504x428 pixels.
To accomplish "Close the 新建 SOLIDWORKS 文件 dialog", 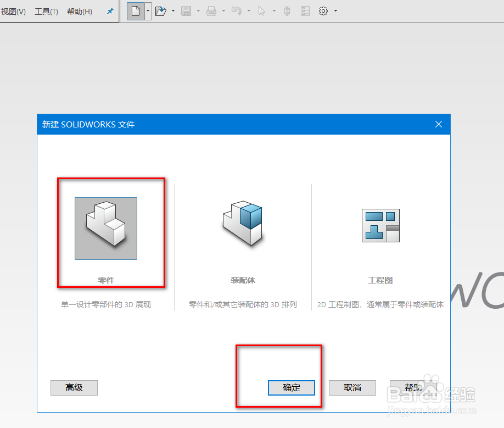I will point(439,125).
